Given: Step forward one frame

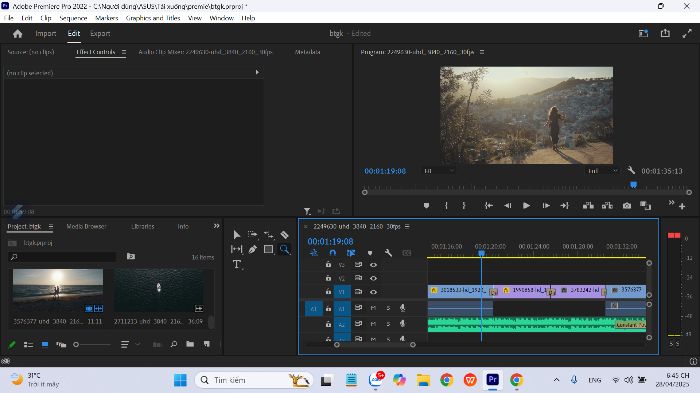Looking at the screenshot, I should point(546,205).
